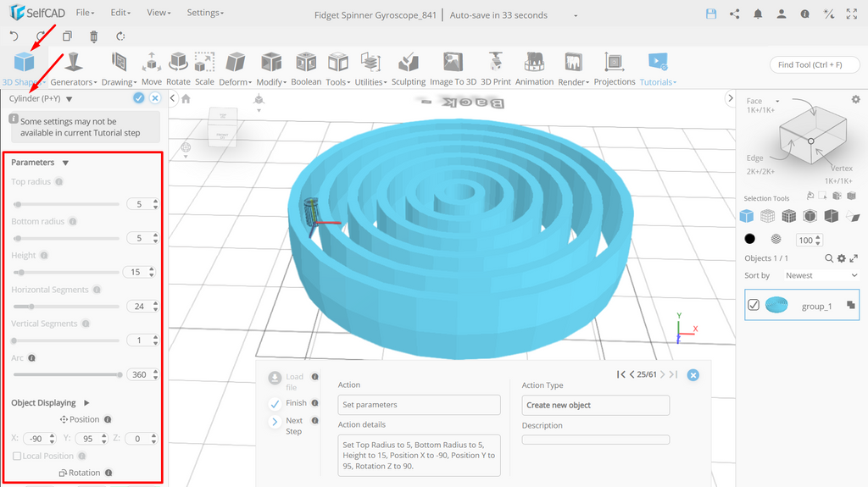Go to home view icon
The width and height of the screenshot is (868, 487).
(x=186, y=99)
